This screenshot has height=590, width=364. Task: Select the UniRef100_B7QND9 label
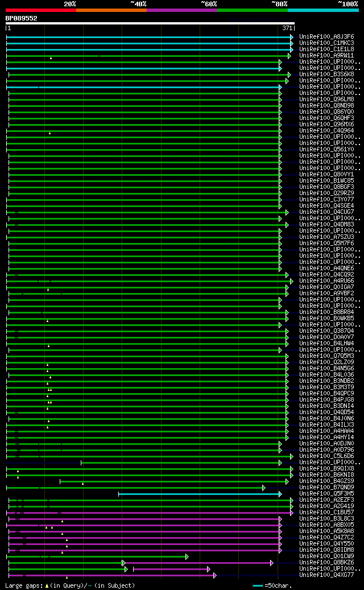click(326, 488)
